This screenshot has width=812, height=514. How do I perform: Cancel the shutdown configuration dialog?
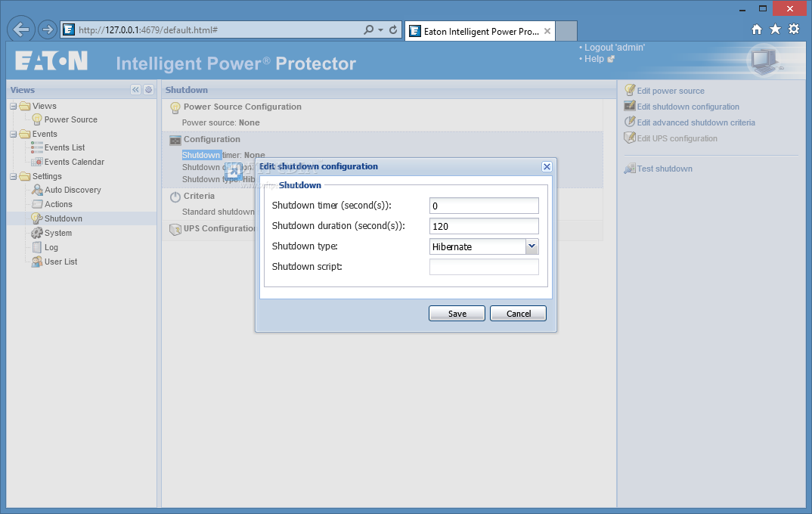[518, 313]
